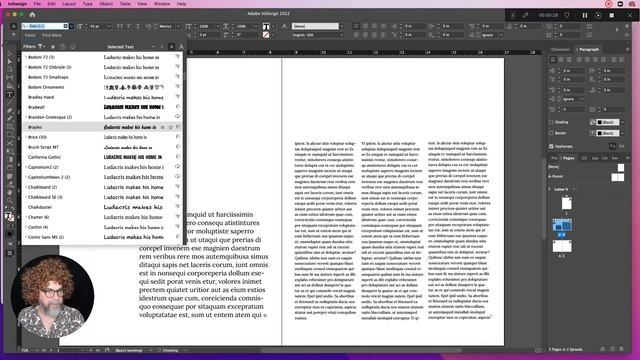The height and width of the screenshot is (360, 640).
Task: Select the Bradwall font
Action: pyautogui.click(x=36, y=107)
